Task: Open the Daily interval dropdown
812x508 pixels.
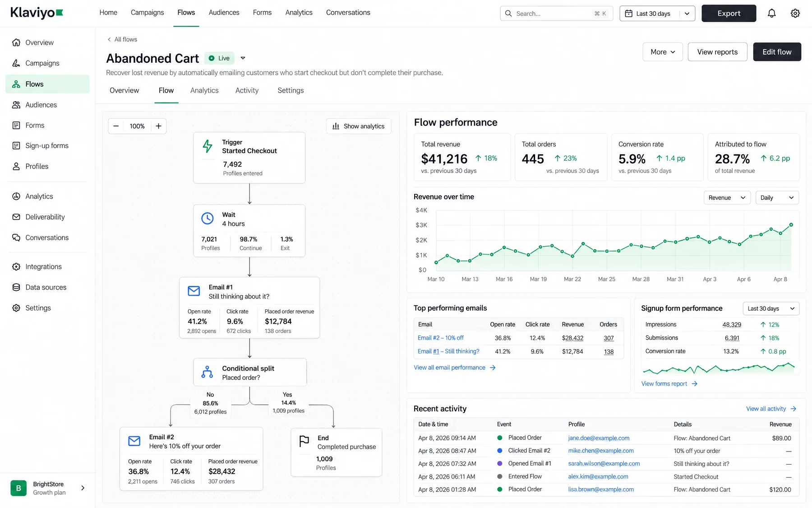Action: (x=777, y=198)
